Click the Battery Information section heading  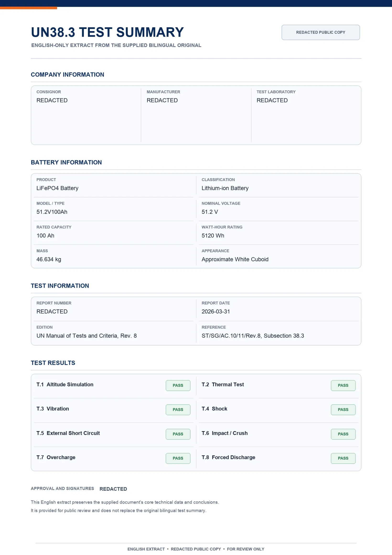[66, 162]
